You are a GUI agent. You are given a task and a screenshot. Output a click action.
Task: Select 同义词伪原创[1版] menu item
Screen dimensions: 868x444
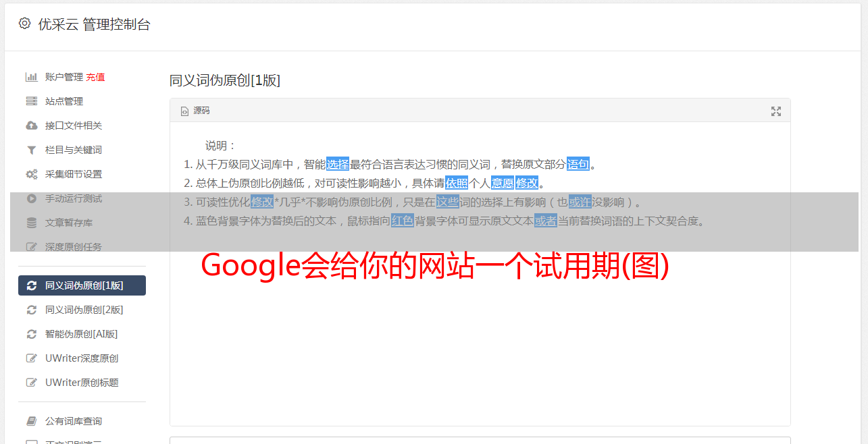[x=82, y=285]
